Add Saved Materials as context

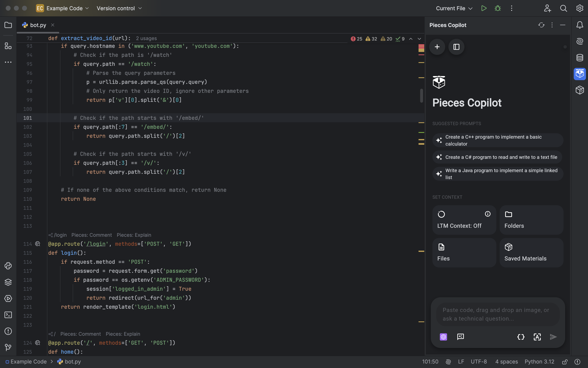point(531,253)
